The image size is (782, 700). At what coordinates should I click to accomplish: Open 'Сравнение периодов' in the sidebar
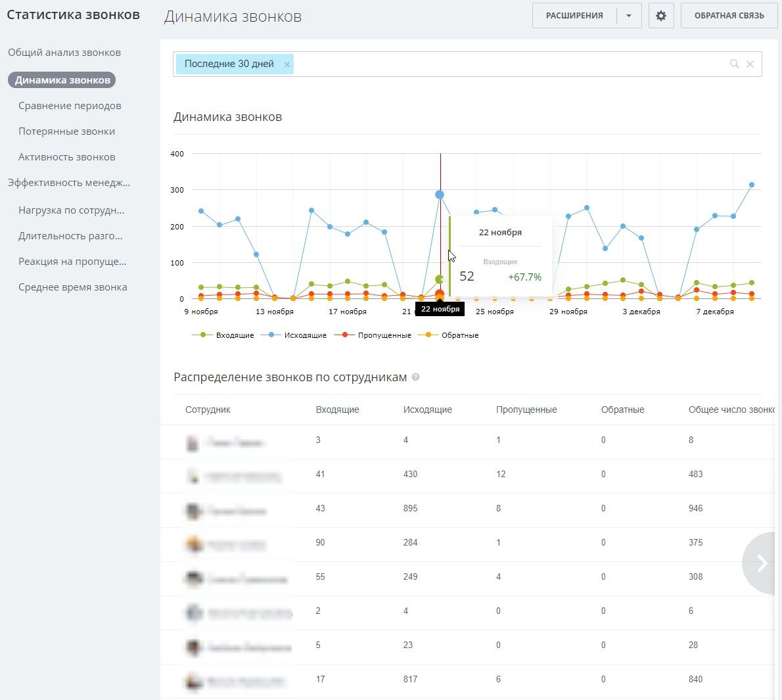tap(70, 106)
